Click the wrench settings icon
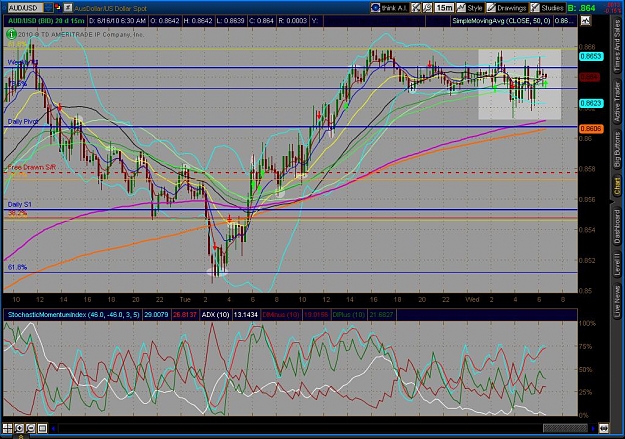Viewport: 625px width, 439px height. (427, 8)
